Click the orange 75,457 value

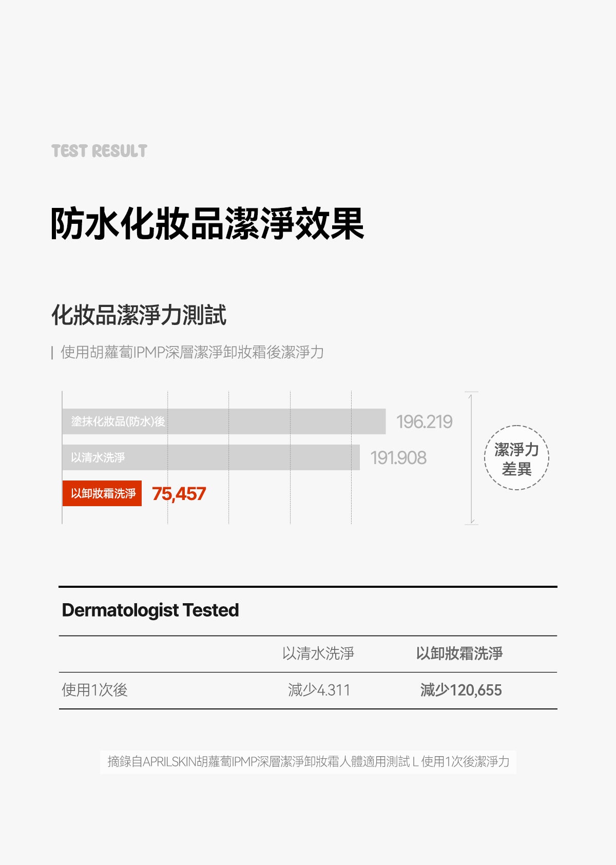179,494
